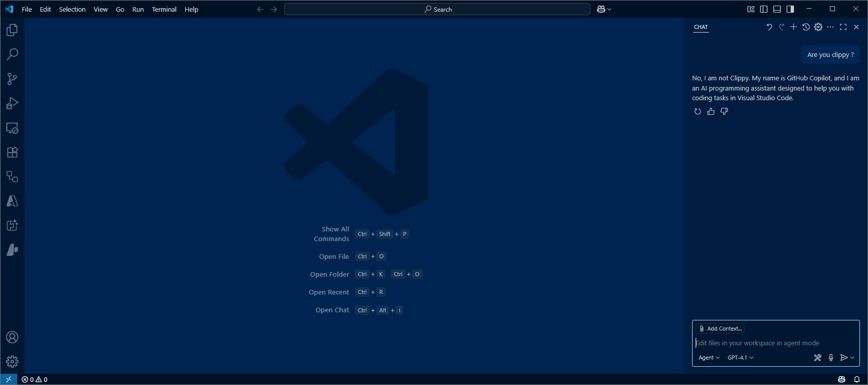Open the Azure view in activity bar
The width and height of the screenshot is (868, 385).
click(12, 201)
